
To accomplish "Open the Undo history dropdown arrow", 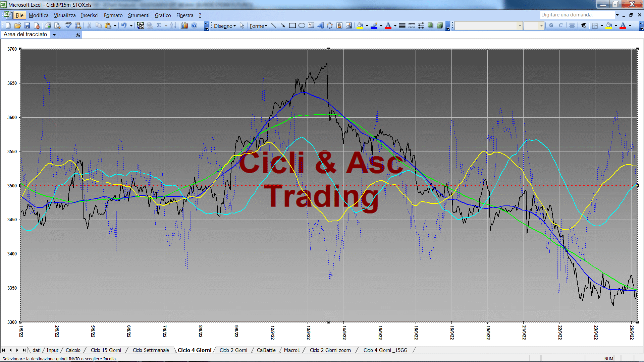I will pos(131,25).
